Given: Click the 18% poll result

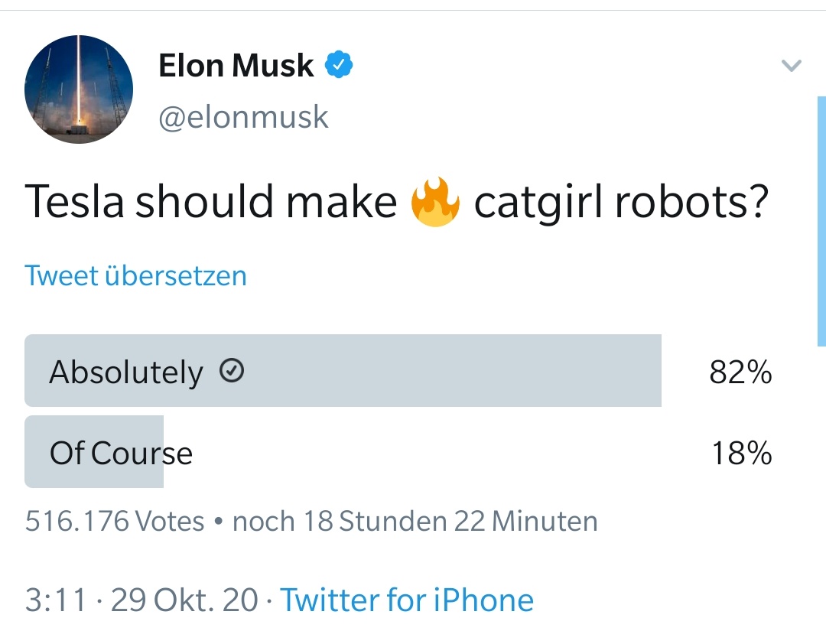Looking at the screenshot, I should pos(742,454).
